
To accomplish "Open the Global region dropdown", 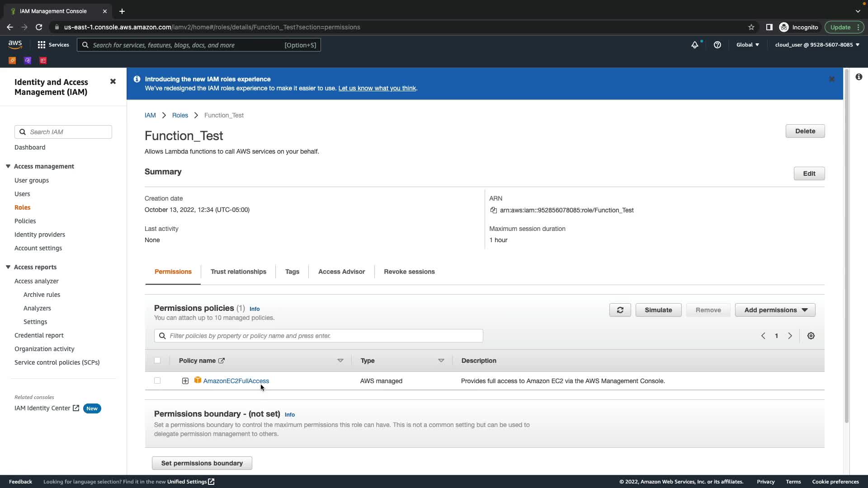I will 747,45.
